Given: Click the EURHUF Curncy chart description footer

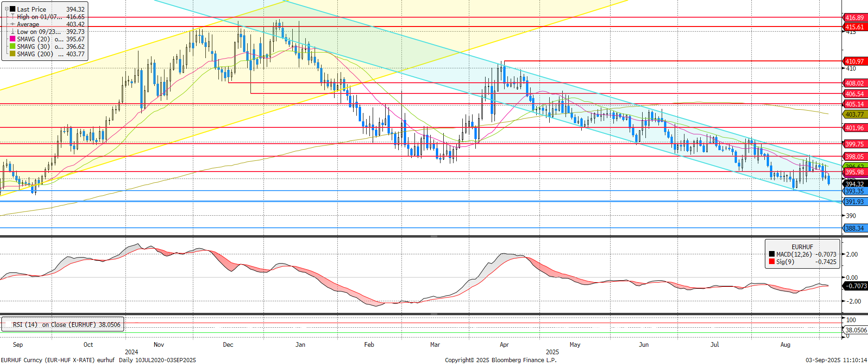Looking at the screenshot, I should [x=99, y=360].
